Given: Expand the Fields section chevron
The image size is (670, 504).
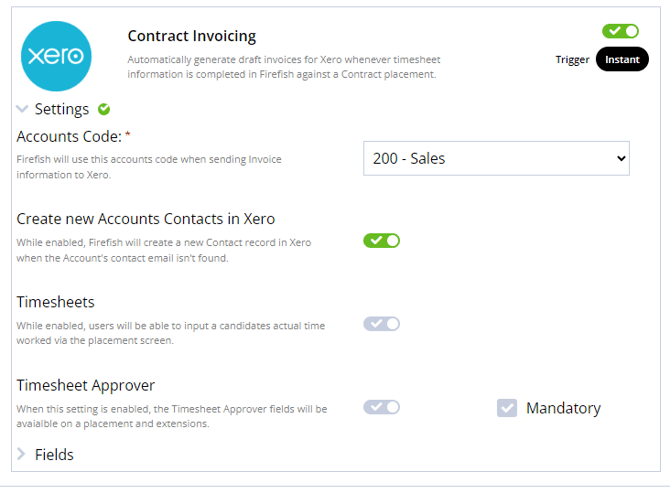Looking at the screenshot, I should click(x=22, y=454).
